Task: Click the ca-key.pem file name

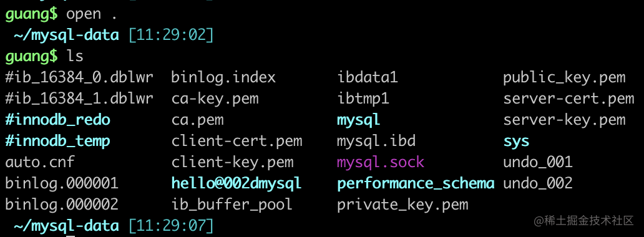Action: (215, 99)
